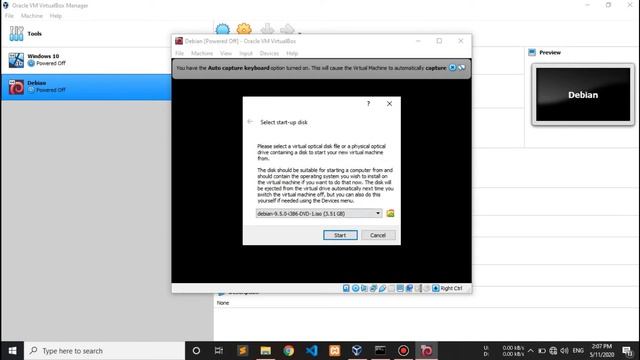The image size is (640, 360).
Task: Click the mouse integration indicator in status bar
Action: pyautogui.click(x=427, y=288)
